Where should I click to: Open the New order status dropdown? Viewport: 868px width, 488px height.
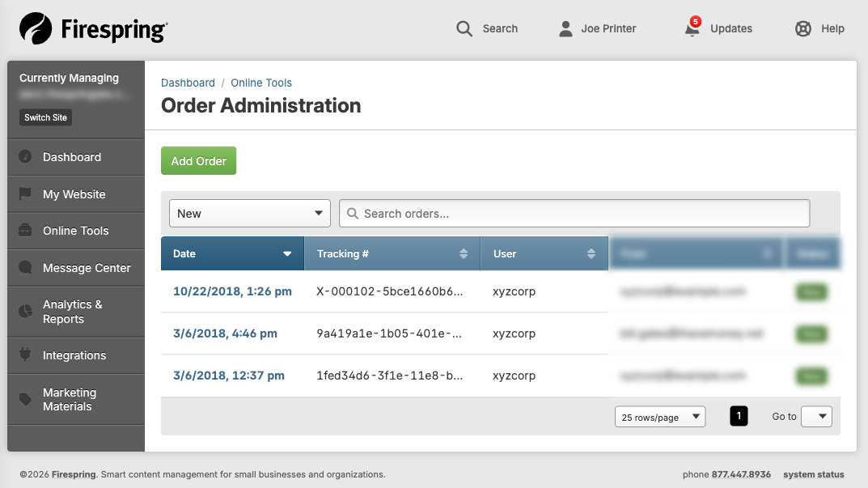[x=250, y=214]
